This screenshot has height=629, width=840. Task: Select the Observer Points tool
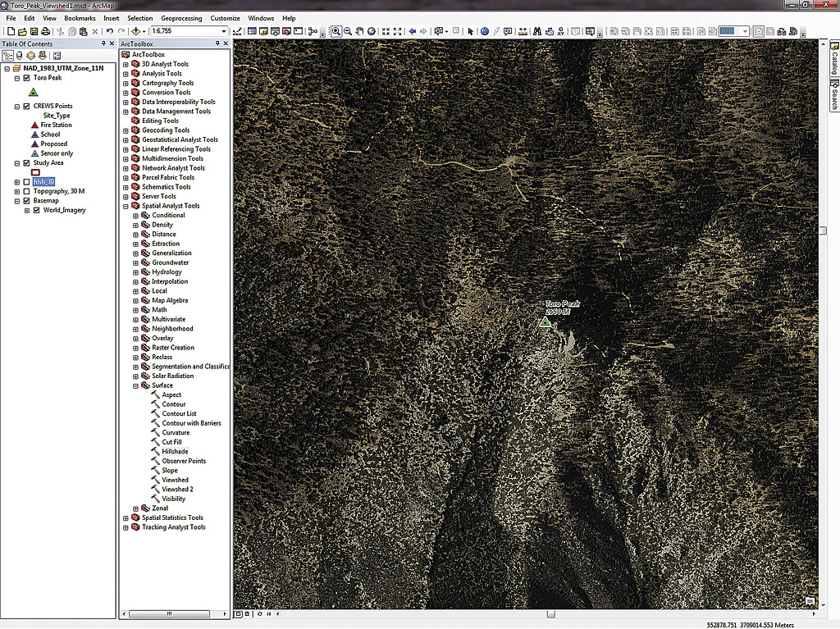click(x=184, y=462)
